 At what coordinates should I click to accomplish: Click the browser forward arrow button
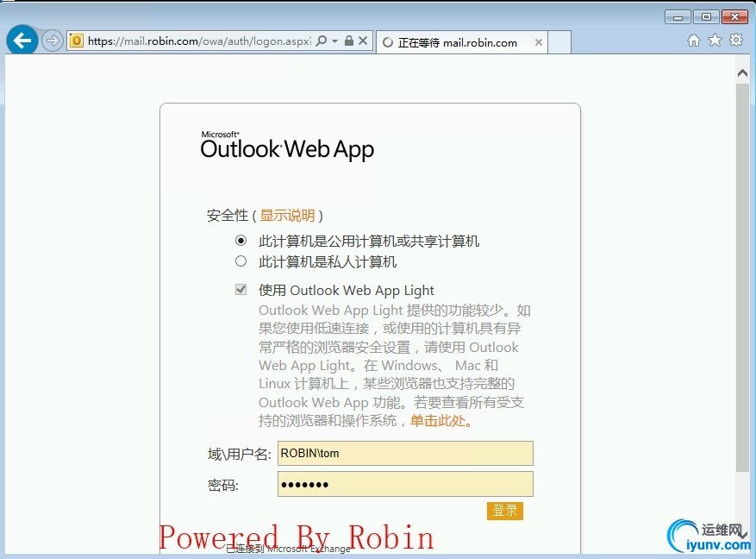pos(52,41)
